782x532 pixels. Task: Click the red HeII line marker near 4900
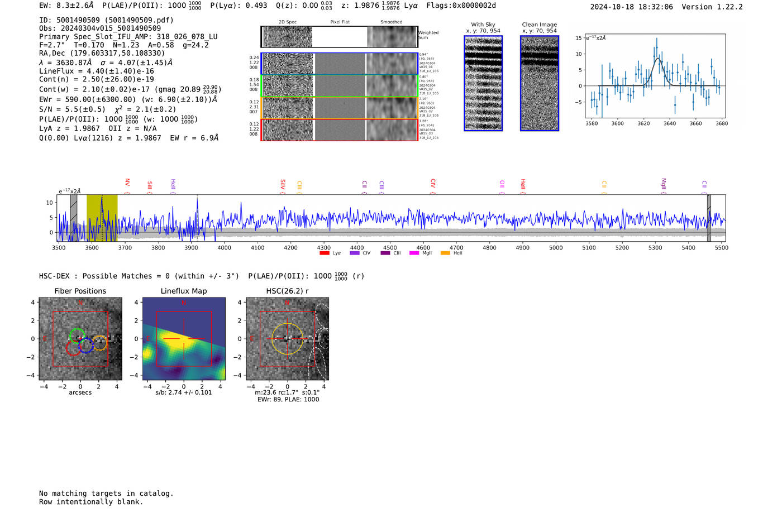523,184
